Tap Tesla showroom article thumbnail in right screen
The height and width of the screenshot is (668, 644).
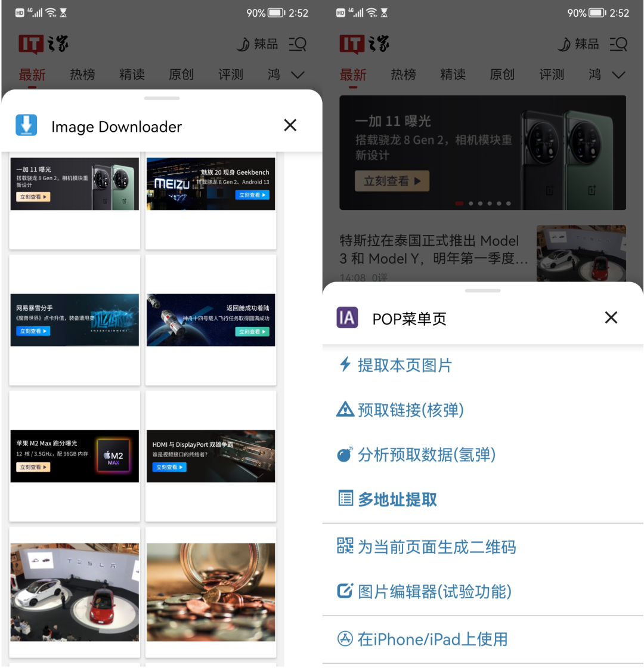(581, 253)
